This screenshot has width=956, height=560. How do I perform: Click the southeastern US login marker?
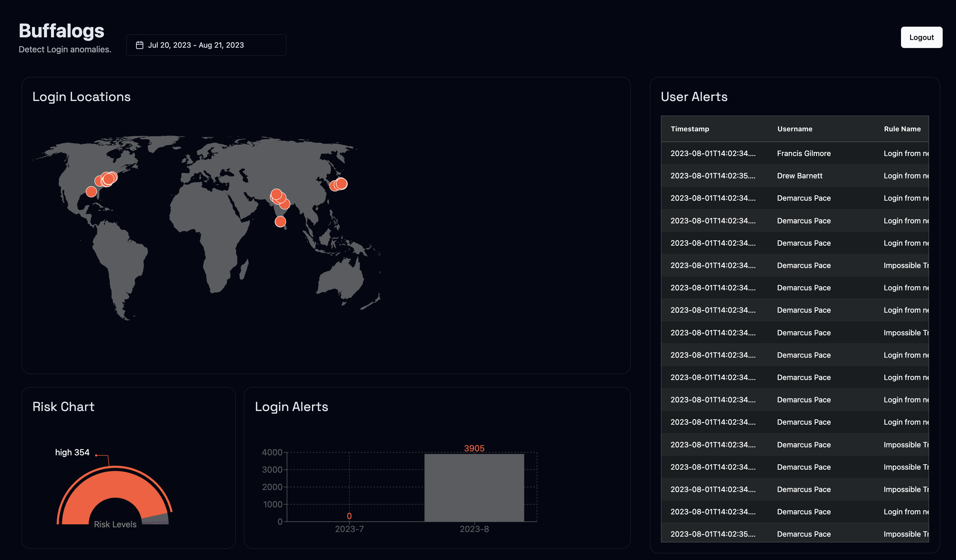click(91, 191)
